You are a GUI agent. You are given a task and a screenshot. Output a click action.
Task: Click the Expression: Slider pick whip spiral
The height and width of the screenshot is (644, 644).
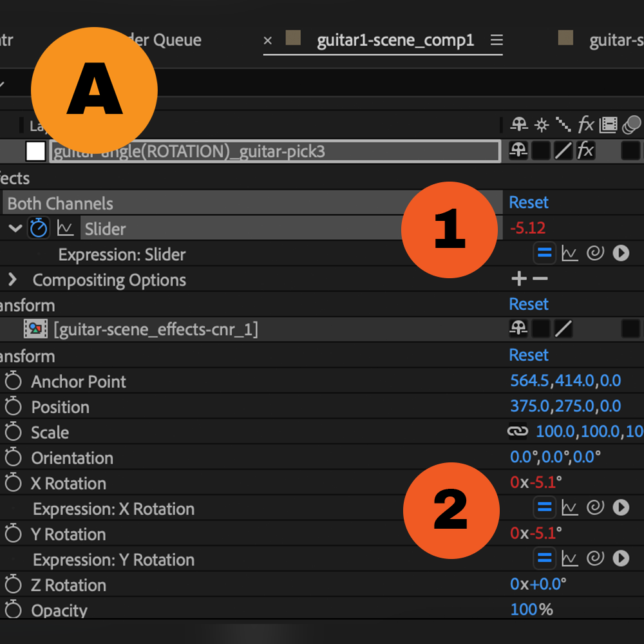coord(595,253)
